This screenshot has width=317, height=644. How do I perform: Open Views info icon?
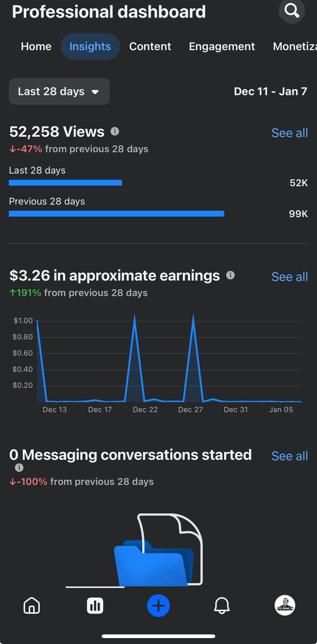pos(115,131)
